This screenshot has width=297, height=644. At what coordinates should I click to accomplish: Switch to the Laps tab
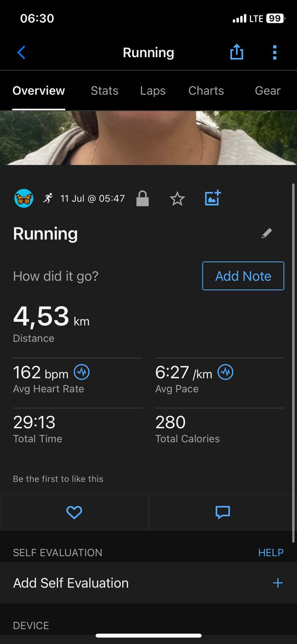click(153, 91)
